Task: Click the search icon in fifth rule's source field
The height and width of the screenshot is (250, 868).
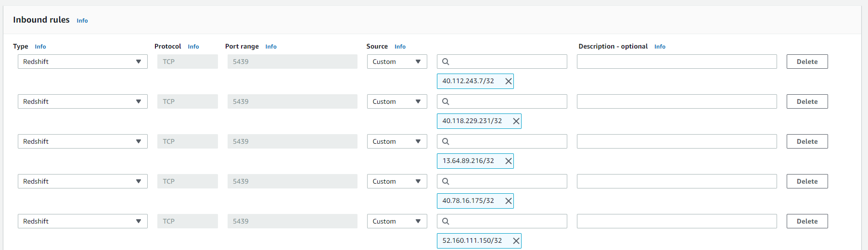Action: coord(446,221)
